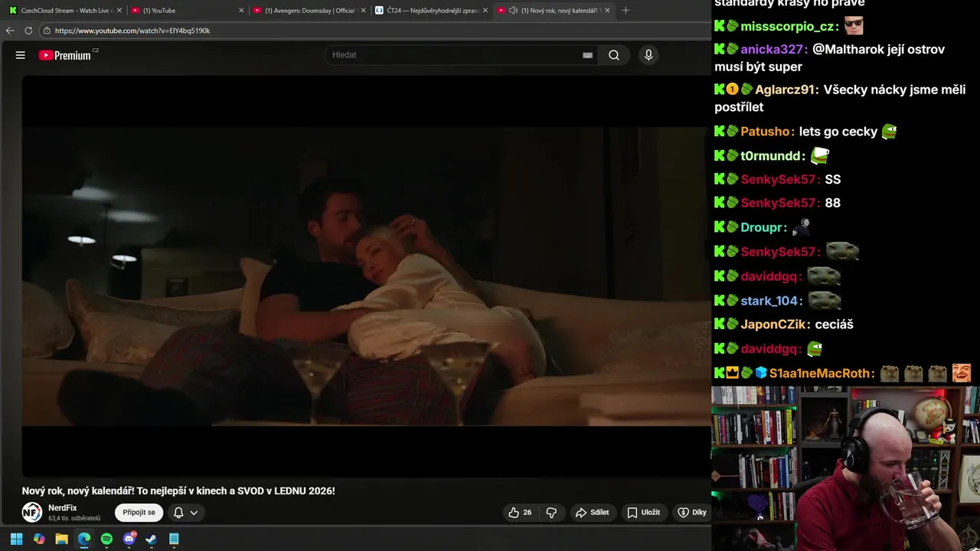Switch to the (1) YouTube tab
The width and height of the screenshot is (980, 551).
(186, 11)
